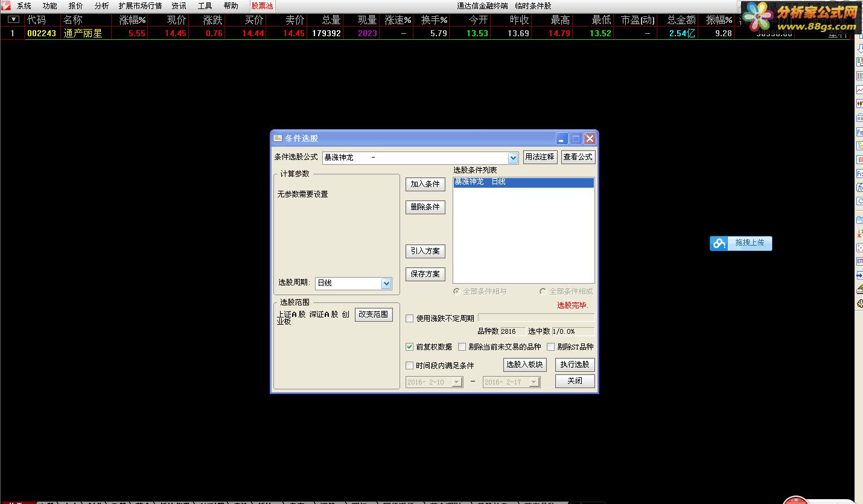Screen dimensions: 863x504
Task: Click stock name 通产丽星
Action: [x=83, y=33]
